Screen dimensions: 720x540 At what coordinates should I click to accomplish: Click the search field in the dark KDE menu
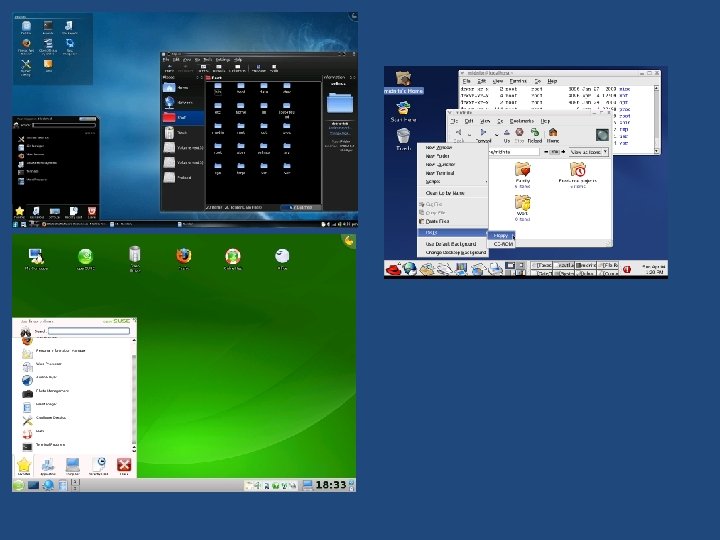pos(64,125)
